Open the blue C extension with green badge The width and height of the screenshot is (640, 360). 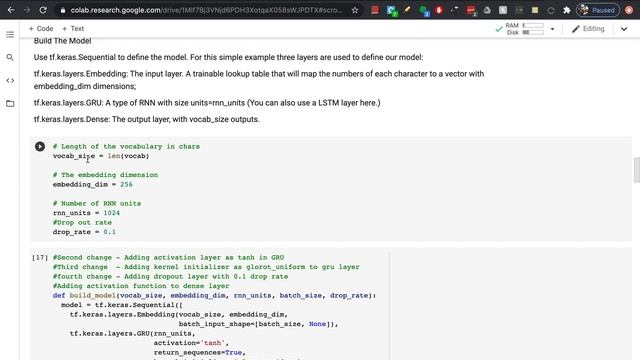[392, 11]
